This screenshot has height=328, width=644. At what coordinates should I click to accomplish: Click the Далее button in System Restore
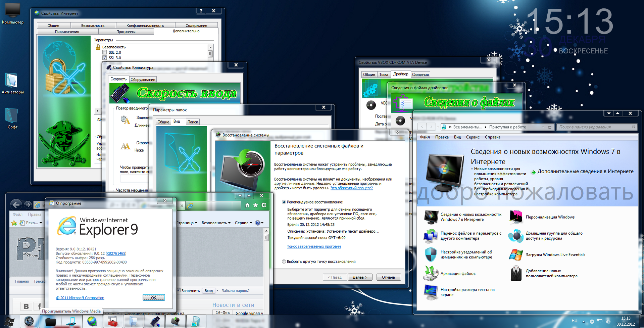tap(360, 277)
